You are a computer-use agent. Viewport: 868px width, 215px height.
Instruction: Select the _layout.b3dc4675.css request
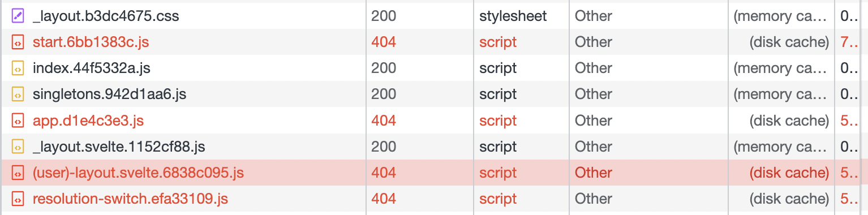pyautogui.click(x=106, y=16)
